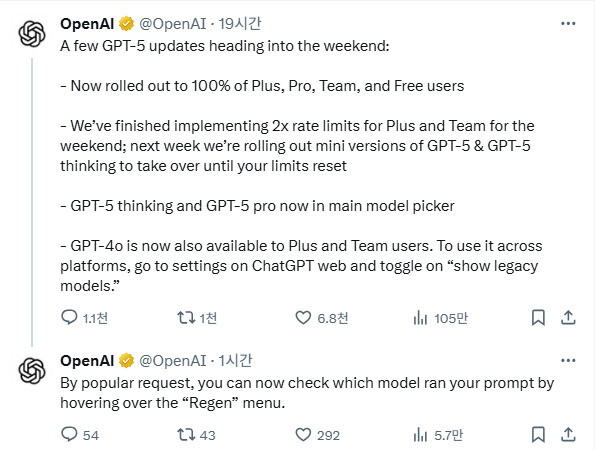The image size is (595, 450).
Task: Like the tweet with 292 likes
Action: point(303,434)
